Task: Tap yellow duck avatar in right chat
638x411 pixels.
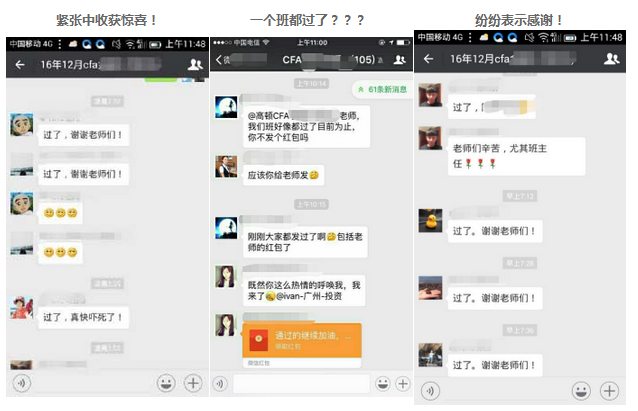Action: coord(431,221)
